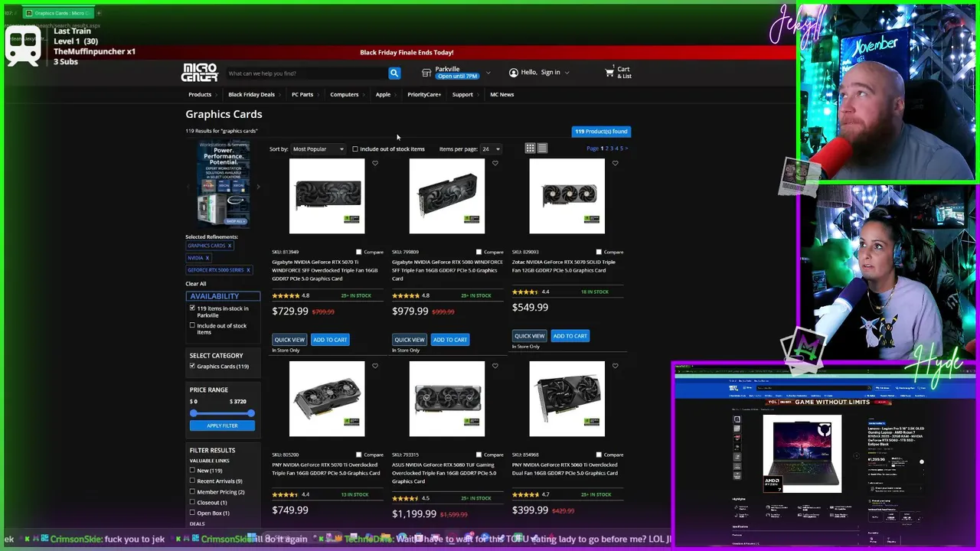Expand the Sign in account chevron
This screenshot has width=980, height=551.
tap(567, 73)
